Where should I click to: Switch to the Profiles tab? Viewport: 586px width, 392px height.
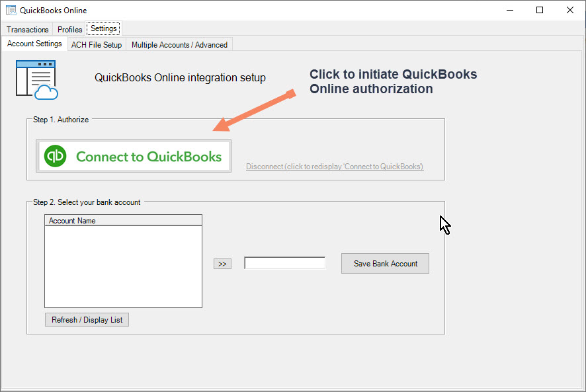(69, 30)
